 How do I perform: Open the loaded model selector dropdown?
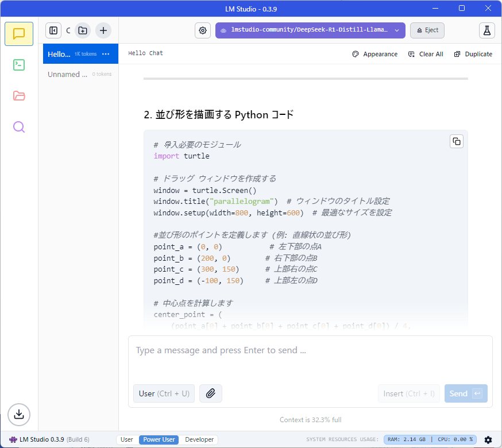click(x=310, y=30)
